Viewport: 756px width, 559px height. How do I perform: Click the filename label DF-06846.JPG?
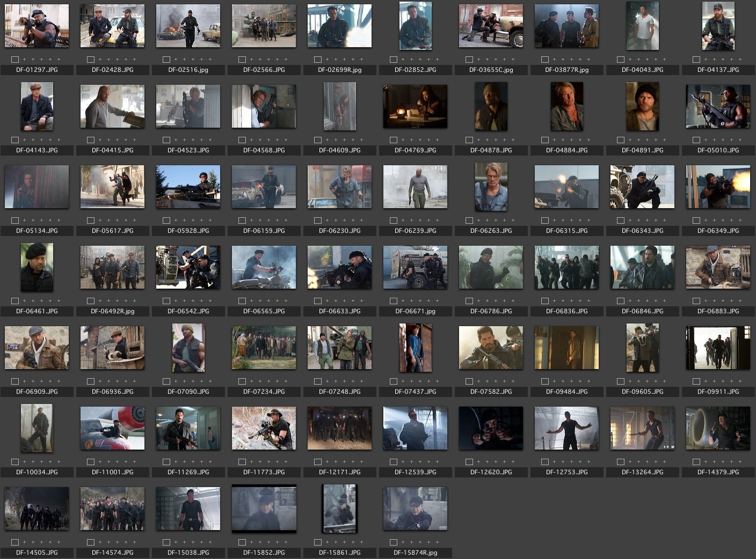(x=642, y=311)
